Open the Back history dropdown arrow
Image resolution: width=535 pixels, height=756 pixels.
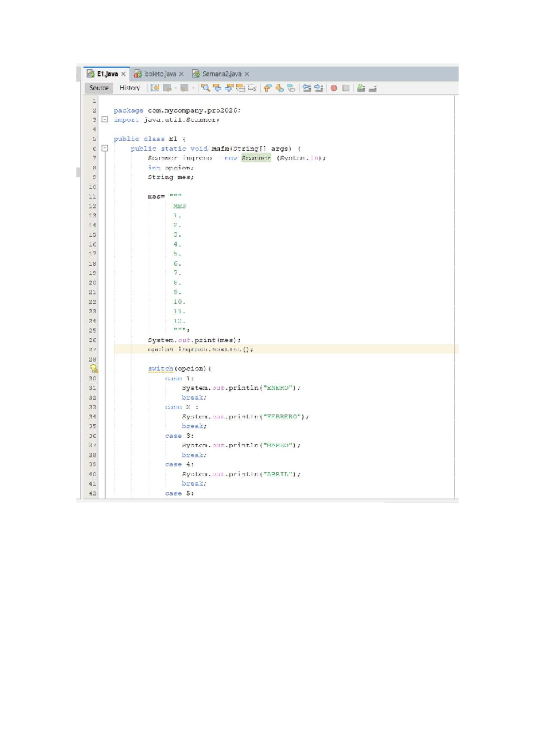pyautogui.click(x=176, y=88)
